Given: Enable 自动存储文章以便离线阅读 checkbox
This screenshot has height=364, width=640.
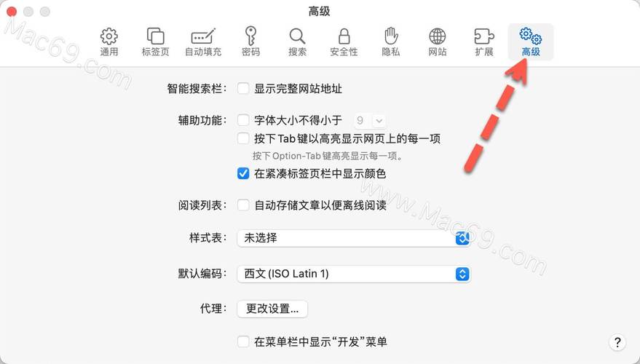Looking at the screenshot, I should point(243,205).
